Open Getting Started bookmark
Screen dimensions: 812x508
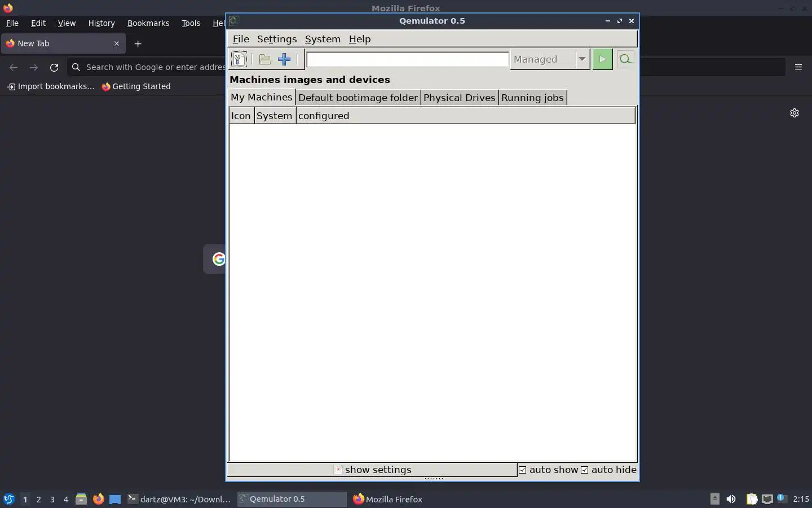point(136,86)
